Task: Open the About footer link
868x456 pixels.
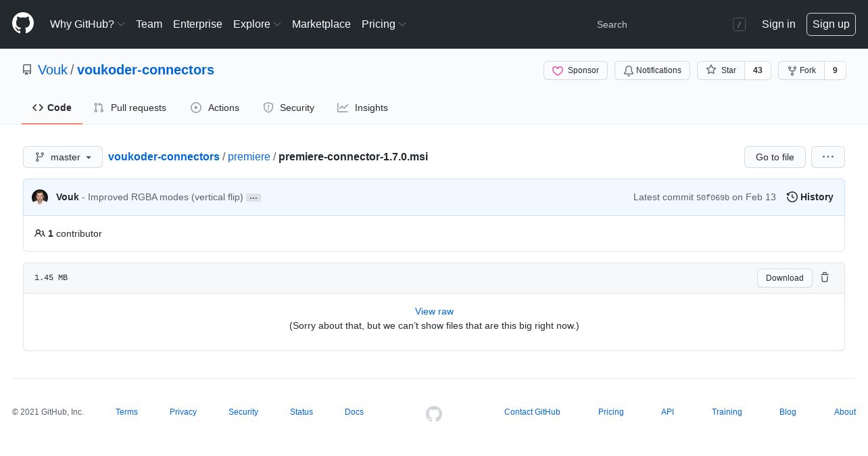Action: [845, 412]
